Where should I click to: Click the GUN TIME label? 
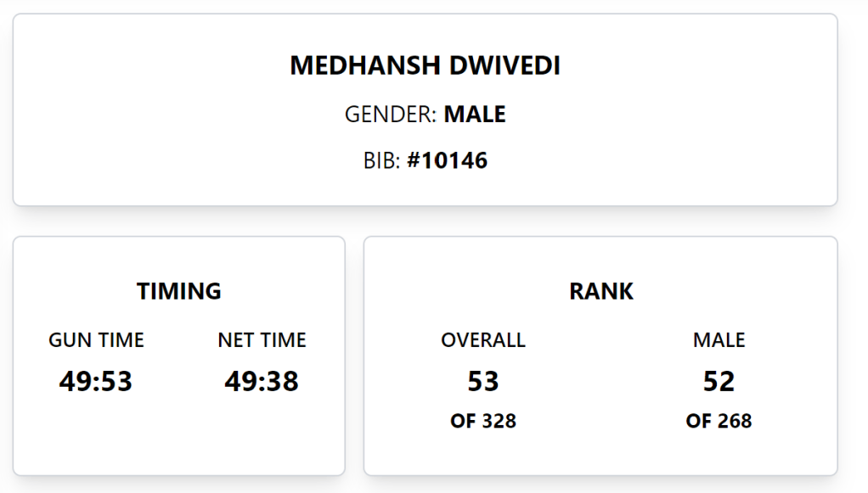[x=96, y=341]
